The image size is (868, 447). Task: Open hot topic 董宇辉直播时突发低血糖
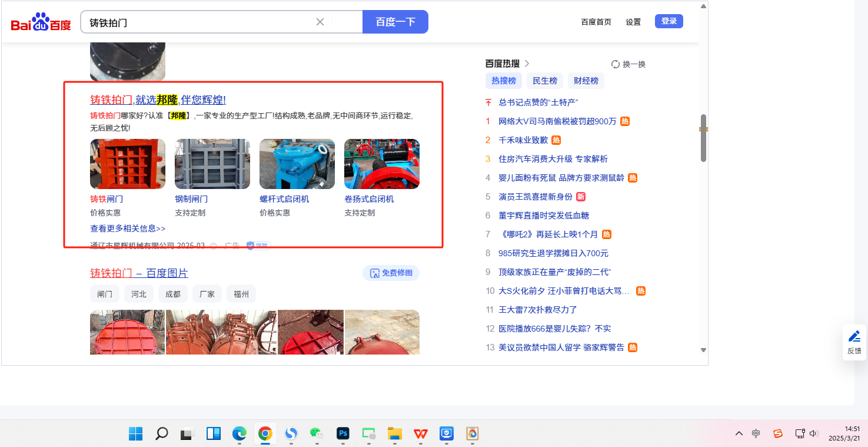(544, 216)
